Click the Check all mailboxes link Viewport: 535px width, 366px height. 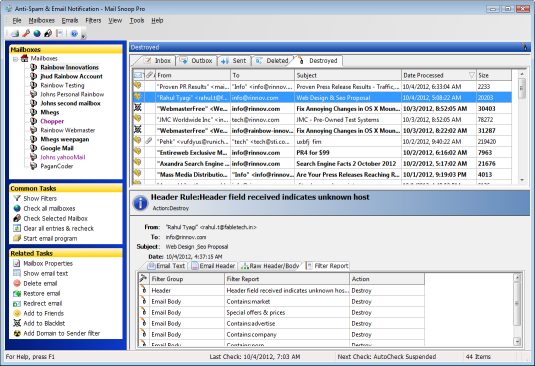tap(49, 208)
